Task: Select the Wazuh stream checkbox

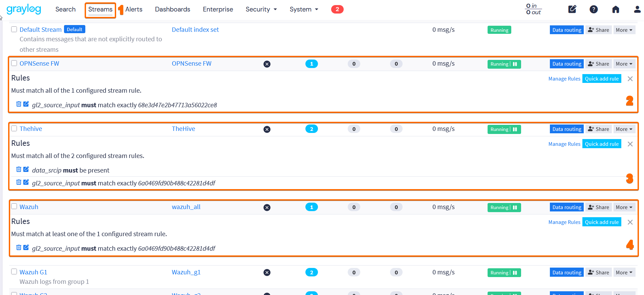Action: coord(14,206)
